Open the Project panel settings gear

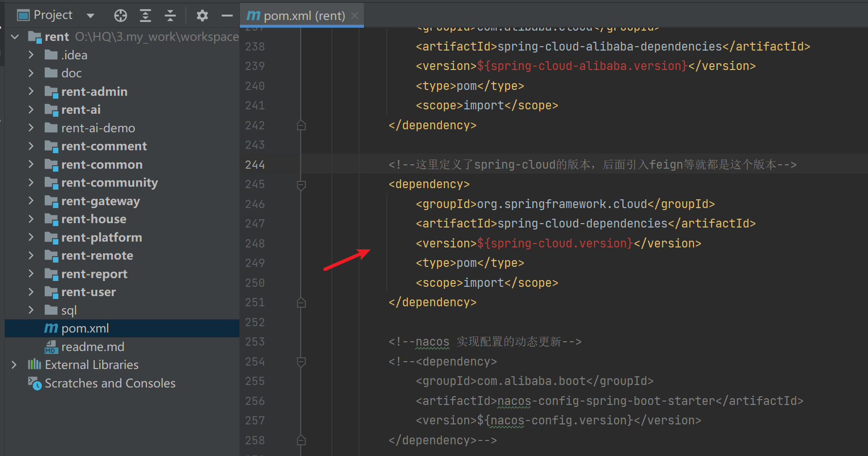[x=202, y=15]
